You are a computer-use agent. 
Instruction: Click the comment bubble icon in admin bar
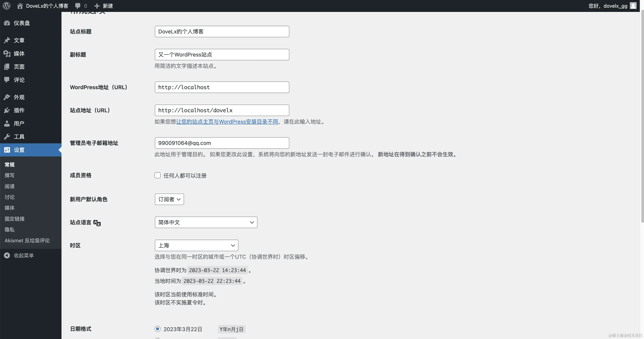(x=78, y=6)
